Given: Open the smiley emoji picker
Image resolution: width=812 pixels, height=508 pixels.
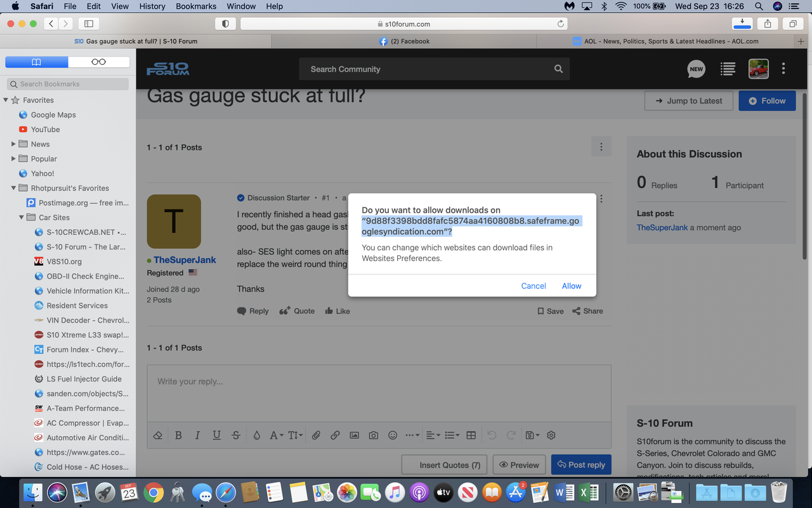Looking at the screenshot, I should pyautogui.click(x=393, y=435).
